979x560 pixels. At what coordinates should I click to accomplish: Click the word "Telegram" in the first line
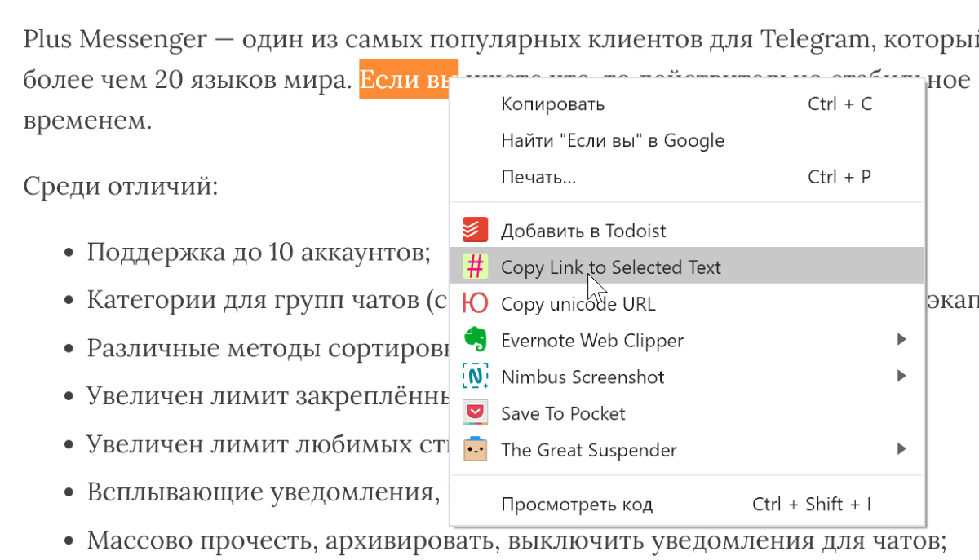(x=817, y=38)
